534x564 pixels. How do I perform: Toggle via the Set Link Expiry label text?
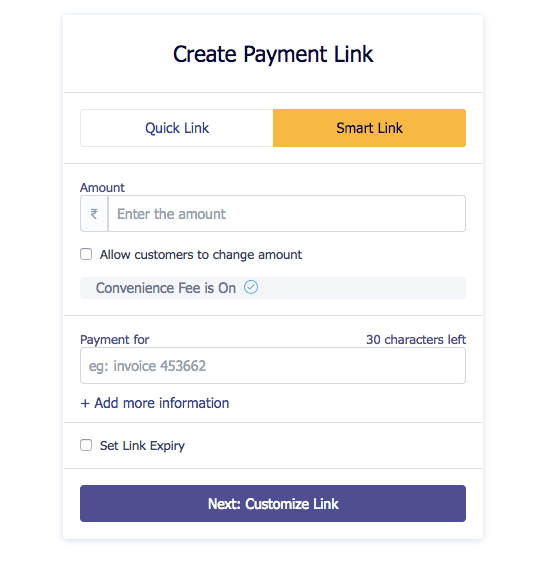point(142,446)
